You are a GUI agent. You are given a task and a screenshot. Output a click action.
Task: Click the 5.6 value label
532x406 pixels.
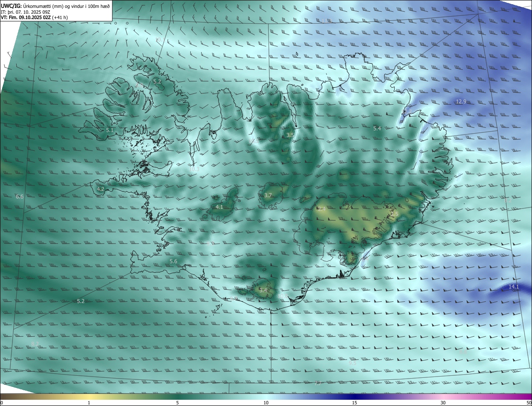(x=173, y=262)
